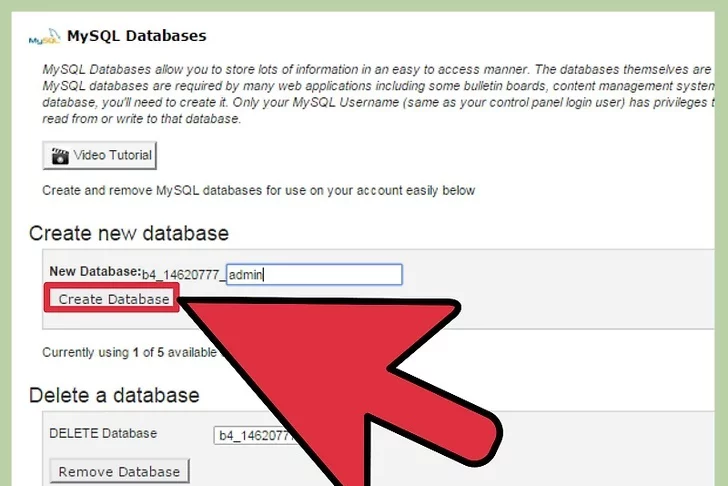The image size is (728, 486).
Task: Click the MySQL Databases page heading
Action: (136, 36)
